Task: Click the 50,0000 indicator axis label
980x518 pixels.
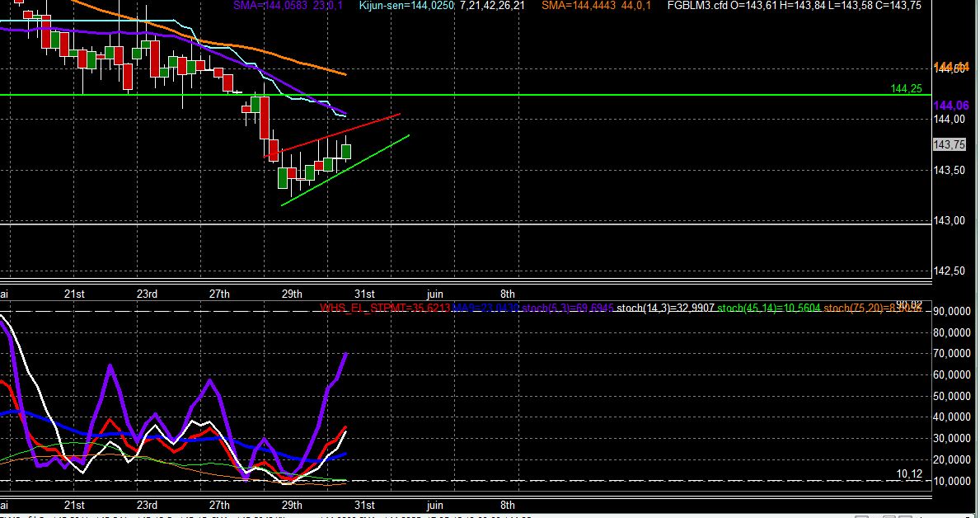Action: tap(953, 397)
